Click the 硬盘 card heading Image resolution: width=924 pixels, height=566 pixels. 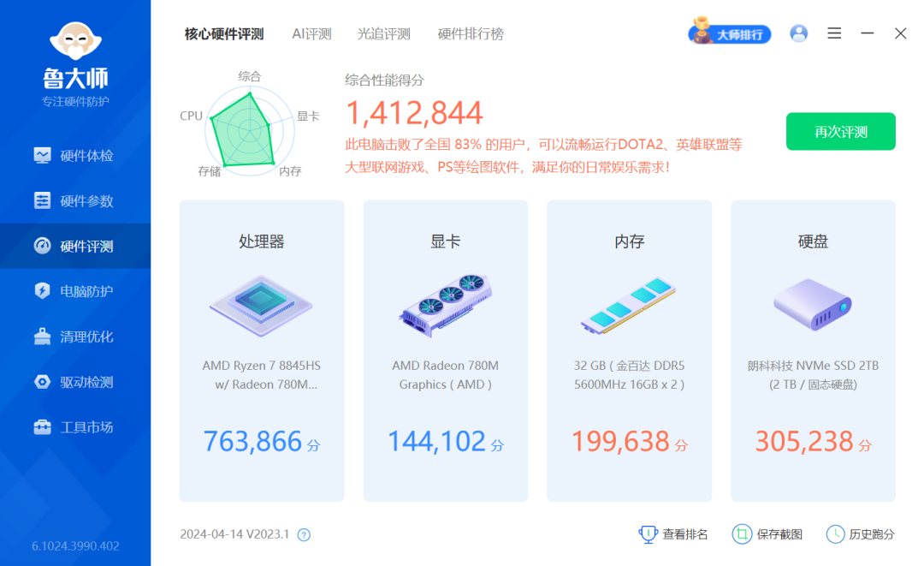tap(813, 241)
